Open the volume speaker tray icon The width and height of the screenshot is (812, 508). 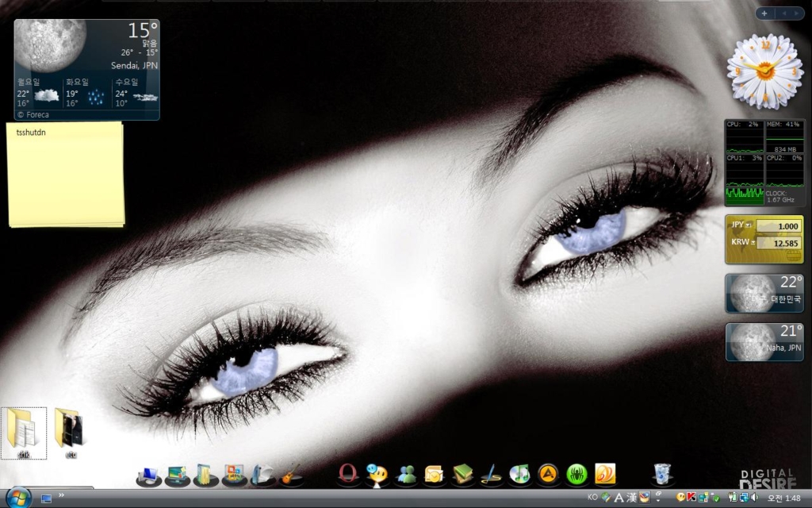(x=754, y=498)
